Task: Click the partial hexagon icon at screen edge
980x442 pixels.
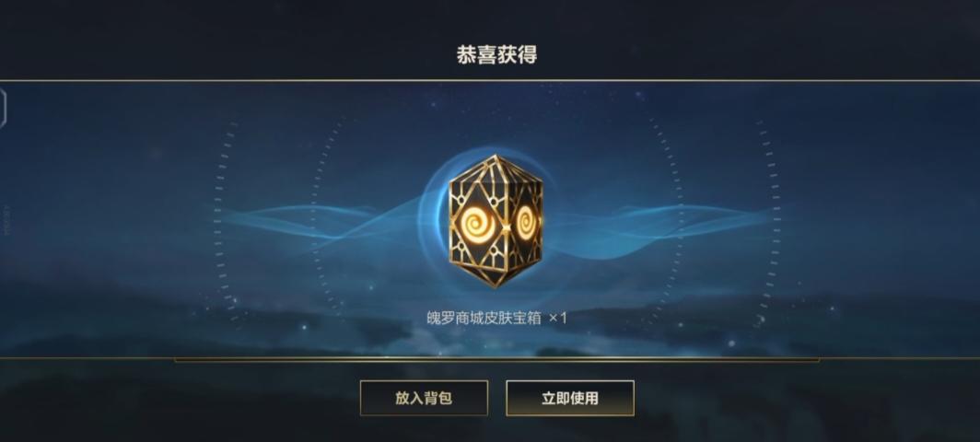Action: 3,108
